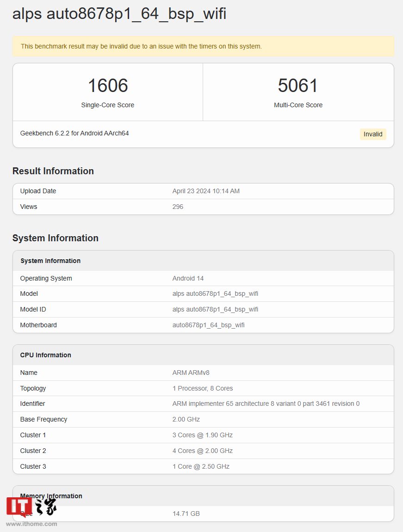The image size is (403, 532).
Task: Click the ARM implementer identifier value
Action: [x=266, y=404]
